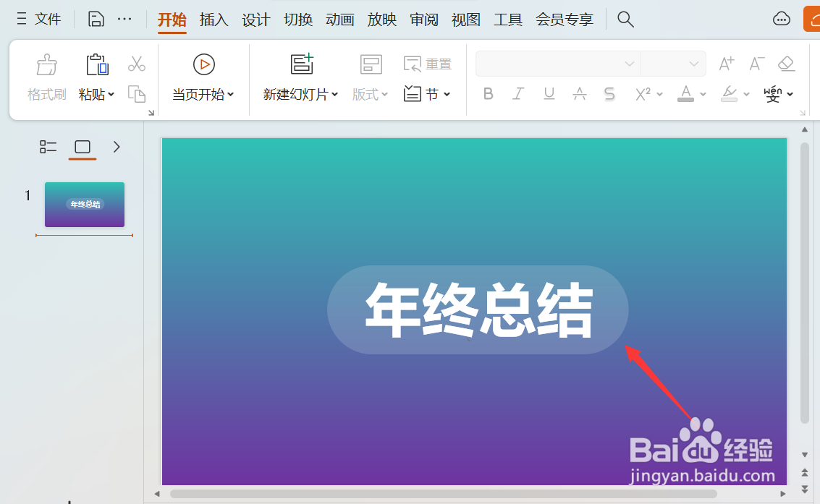
Task: Open the font size combo box
Action: tap(672, 64)
